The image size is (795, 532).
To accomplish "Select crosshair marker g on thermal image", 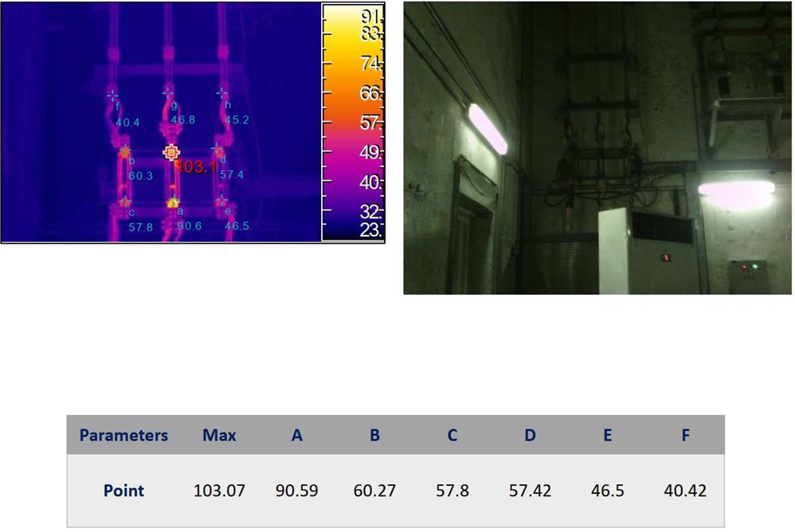I will tap(168, 93).
